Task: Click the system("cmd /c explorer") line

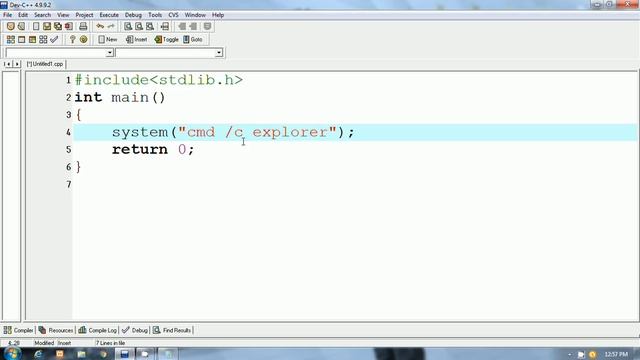Action: click(x=233, y=132)
